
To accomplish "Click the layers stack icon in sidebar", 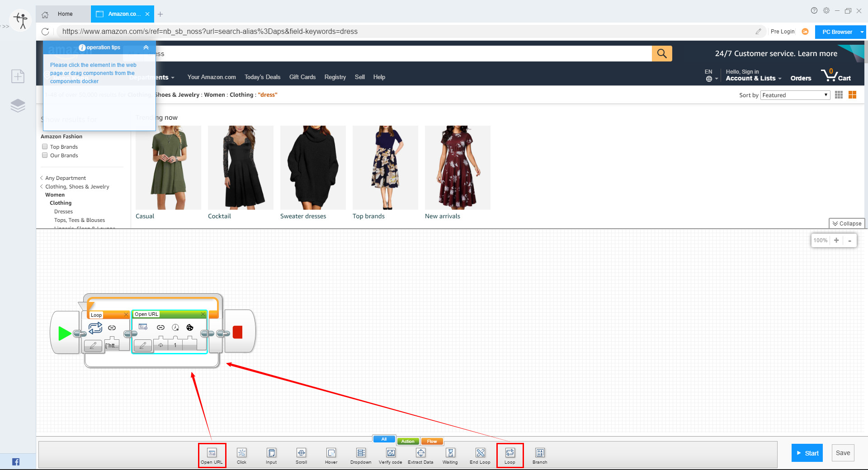I will [18, 105].
